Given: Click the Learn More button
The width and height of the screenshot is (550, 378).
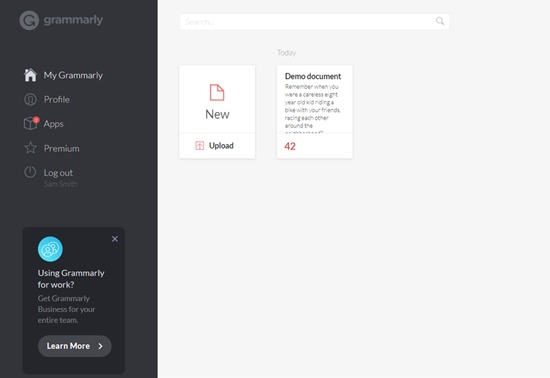Looking at the screenshot, I should coord(75,346).
